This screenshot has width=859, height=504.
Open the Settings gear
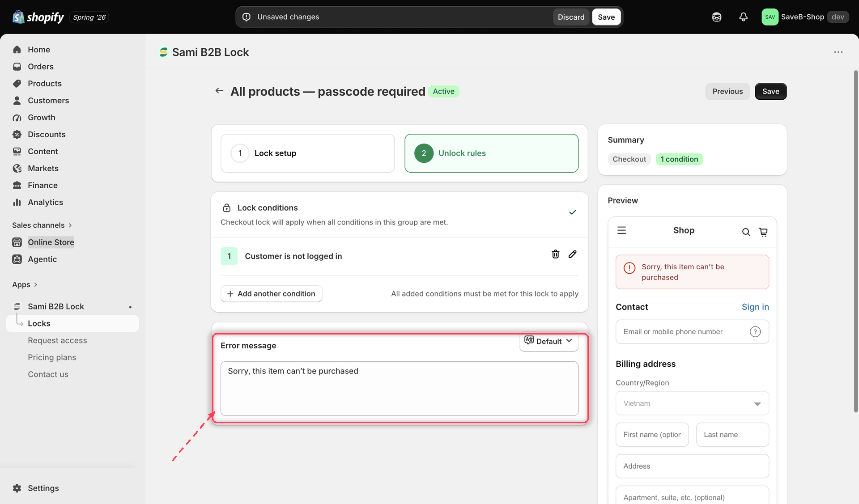[17, 488]
